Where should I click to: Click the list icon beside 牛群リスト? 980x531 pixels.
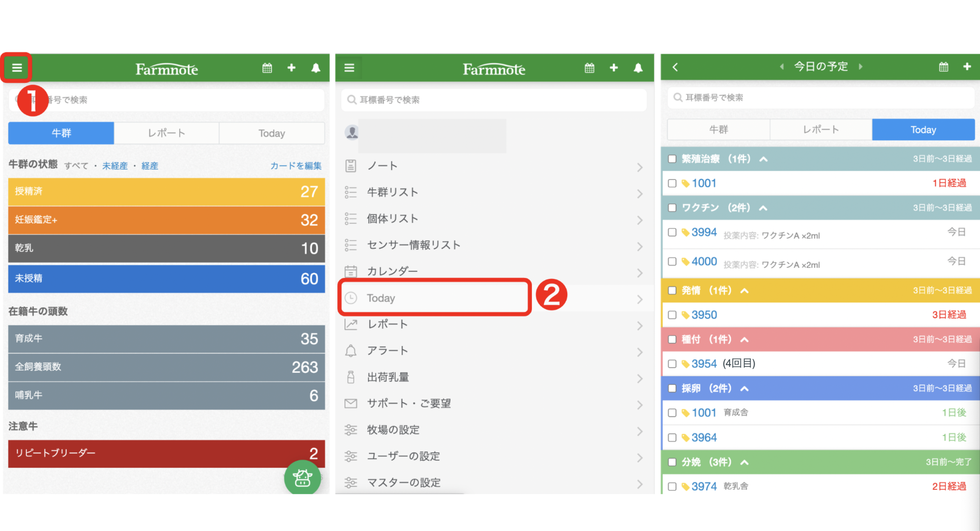(x=351, y=192)
